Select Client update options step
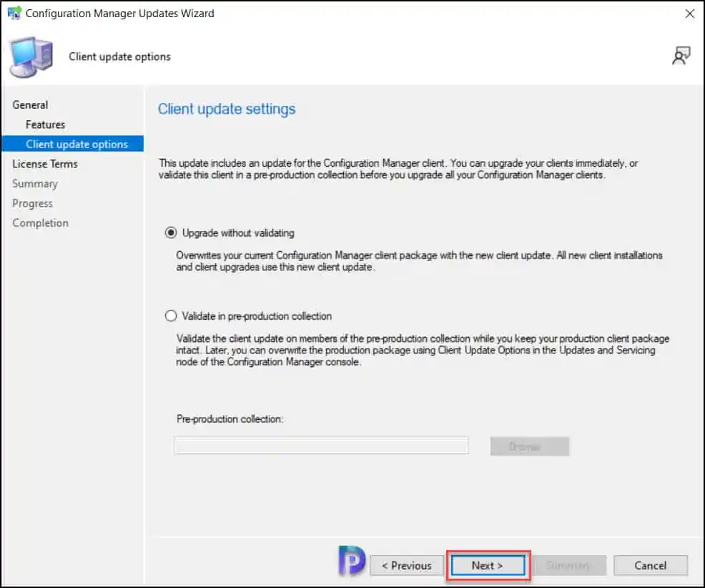Screen dimensions: 705x588 click(x=73, y=144)
